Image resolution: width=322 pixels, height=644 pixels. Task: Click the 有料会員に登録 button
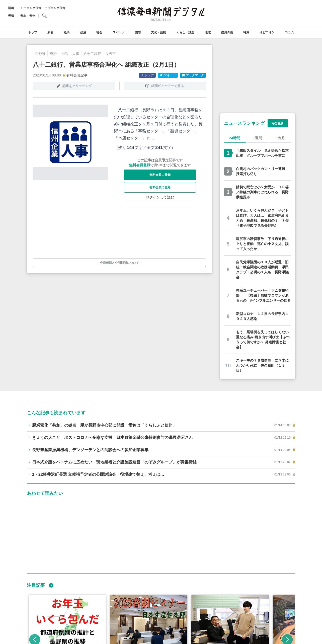(x=160, y=187)
